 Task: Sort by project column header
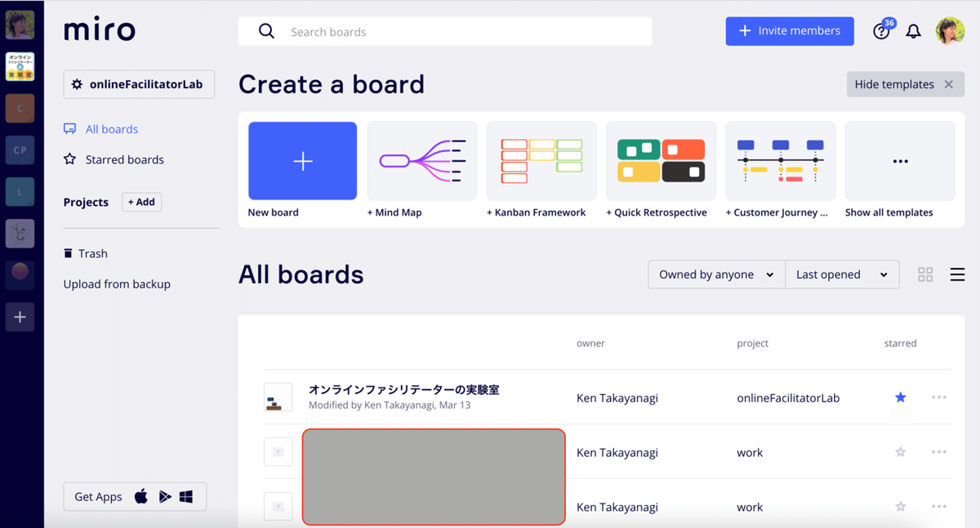[x=752, y=343]
